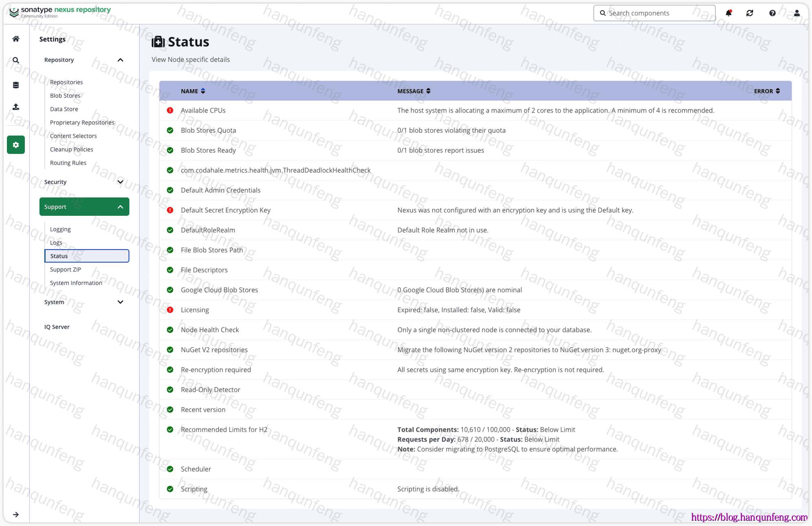Click the Blob Stores Ready row name
This screenshot has width=812, height=526.
[208, 150]
